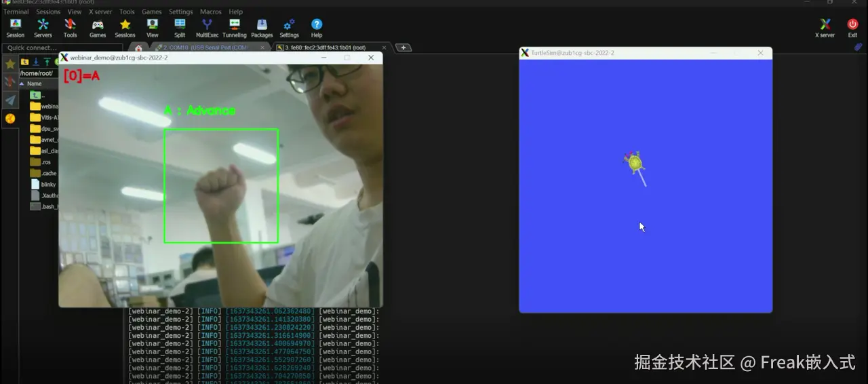Click the webinar_demo window title bar
The image size is (868, 384).
220,58
